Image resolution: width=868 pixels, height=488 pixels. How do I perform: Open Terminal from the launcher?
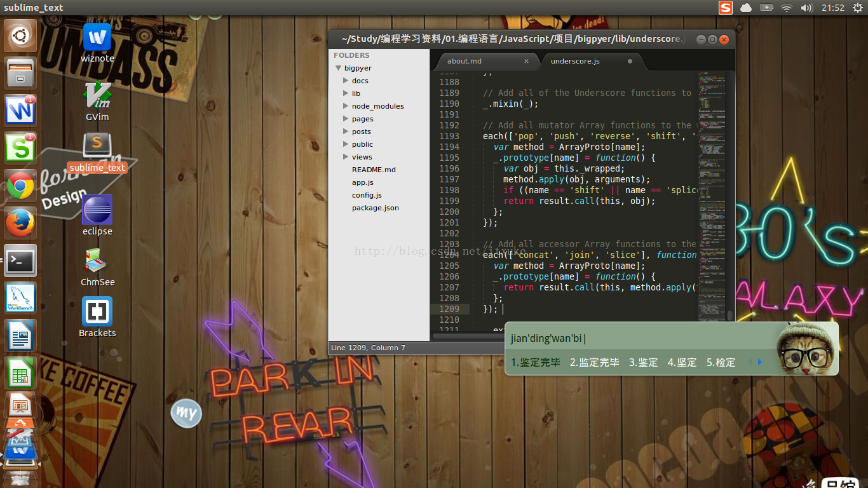coord(20,261)
